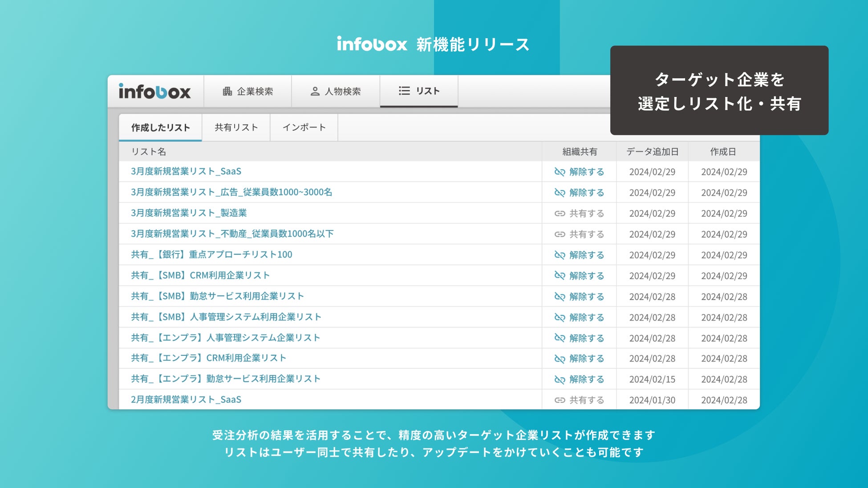The width and height of the screenshot is (868, 488).
Task: Click the list icon in リスト tab
Action: click(404, 91)
